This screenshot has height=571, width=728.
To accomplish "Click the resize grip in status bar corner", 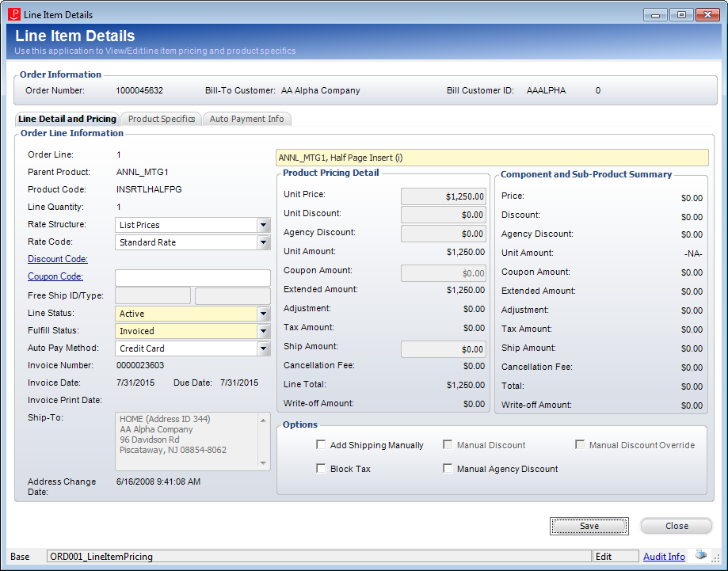I will [715, 559].
